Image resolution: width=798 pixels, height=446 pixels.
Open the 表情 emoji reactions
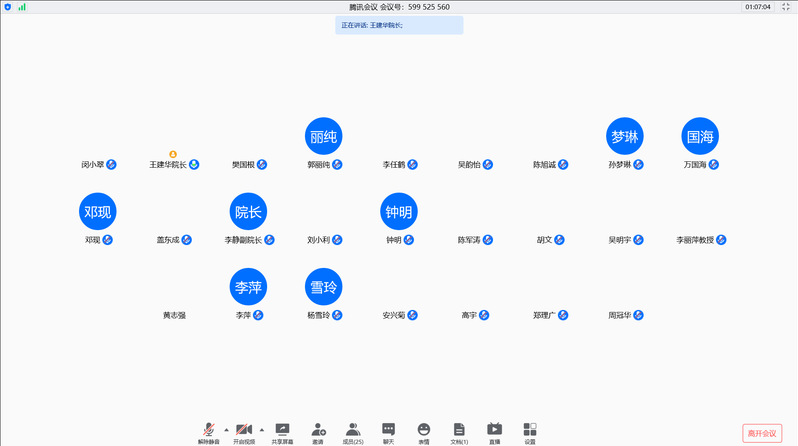tap(424, 430)
